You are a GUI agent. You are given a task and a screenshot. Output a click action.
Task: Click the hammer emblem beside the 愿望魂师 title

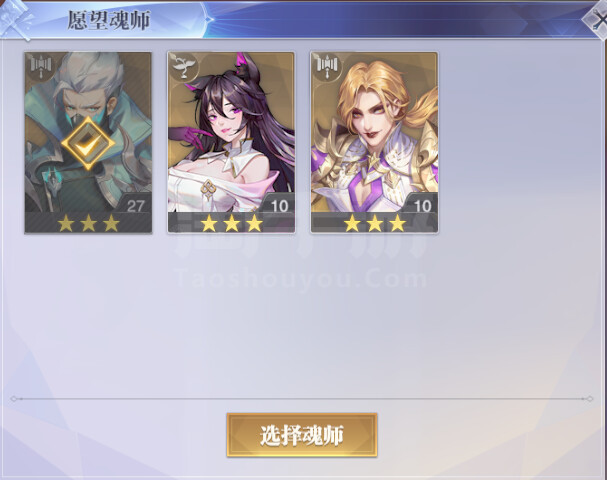15,20
